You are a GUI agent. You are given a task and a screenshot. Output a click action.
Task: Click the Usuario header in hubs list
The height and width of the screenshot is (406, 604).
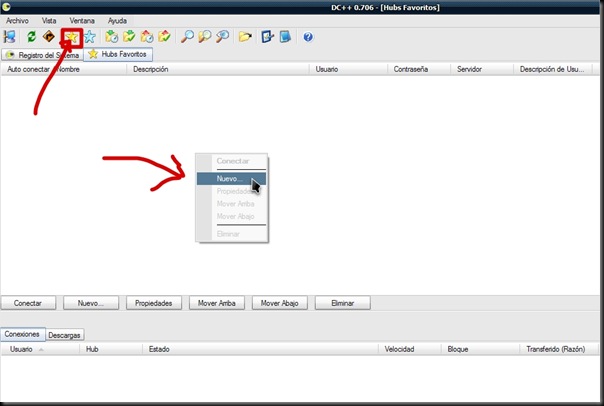(348, 69)
